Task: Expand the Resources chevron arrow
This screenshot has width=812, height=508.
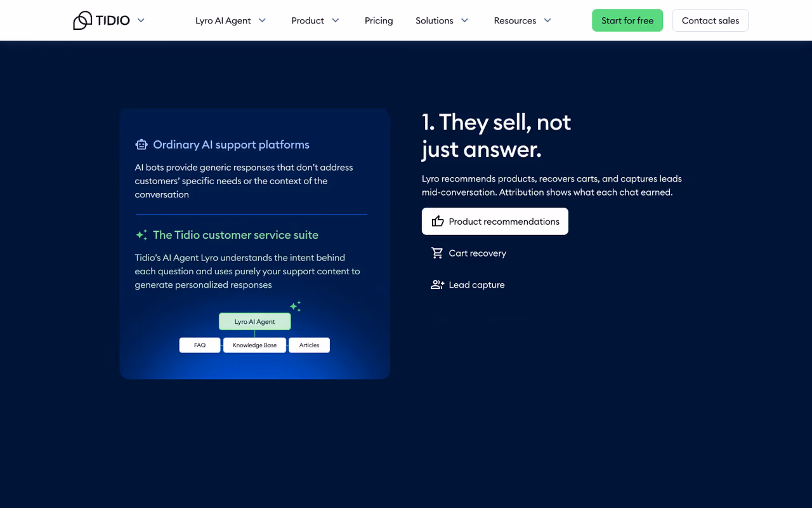Action: [547, 20]
